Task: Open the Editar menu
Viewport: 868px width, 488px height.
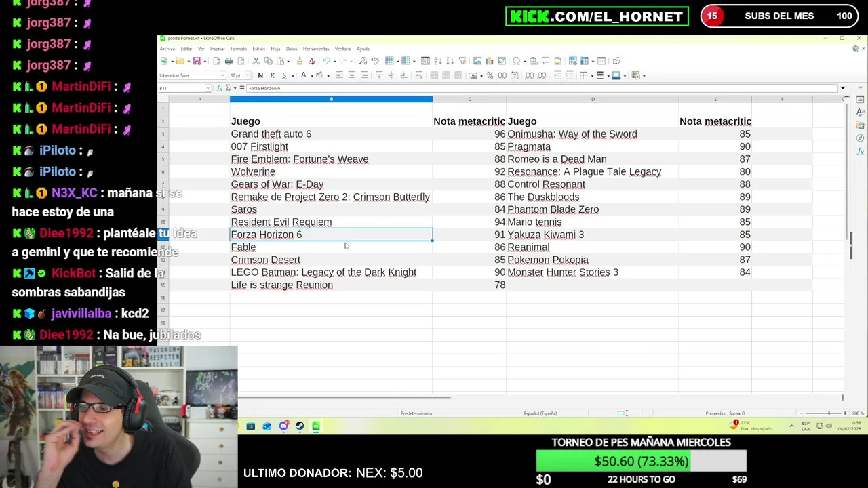Action: click(186, 49)
